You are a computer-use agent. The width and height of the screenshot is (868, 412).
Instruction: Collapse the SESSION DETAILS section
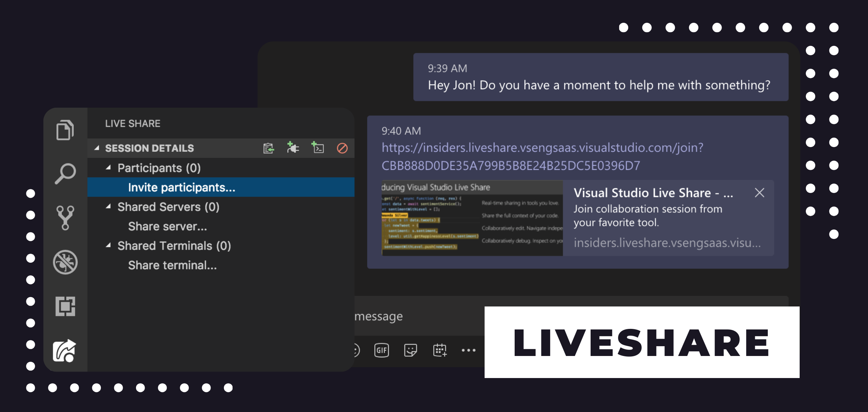[x=97, y=148]
